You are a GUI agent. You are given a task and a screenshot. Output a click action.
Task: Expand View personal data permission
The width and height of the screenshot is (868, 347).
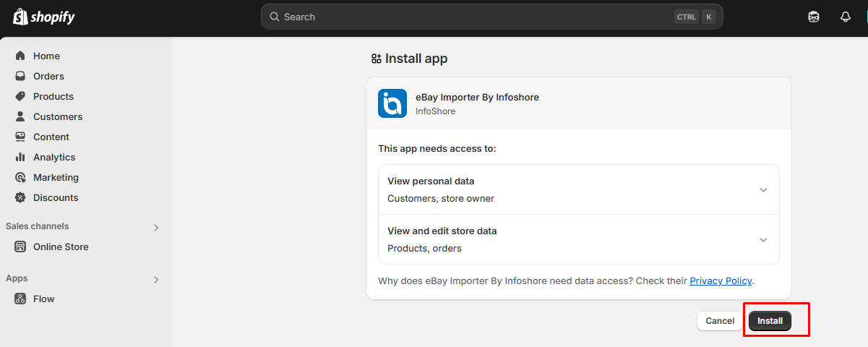(579, 189)
